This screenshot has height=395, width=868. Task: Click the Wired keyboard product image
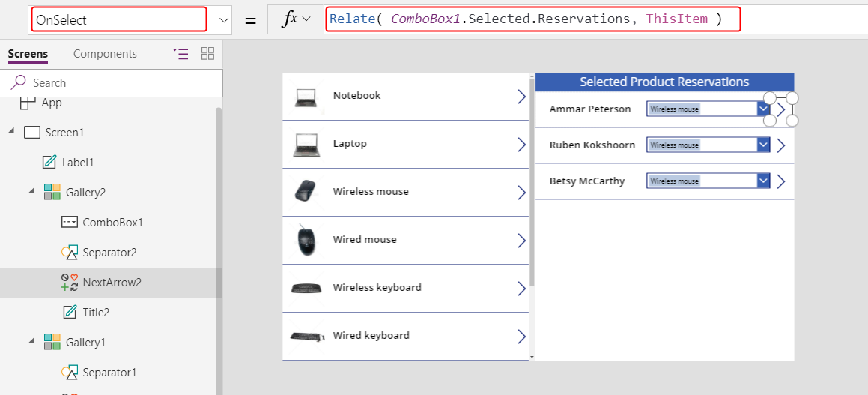coord(306,336)
